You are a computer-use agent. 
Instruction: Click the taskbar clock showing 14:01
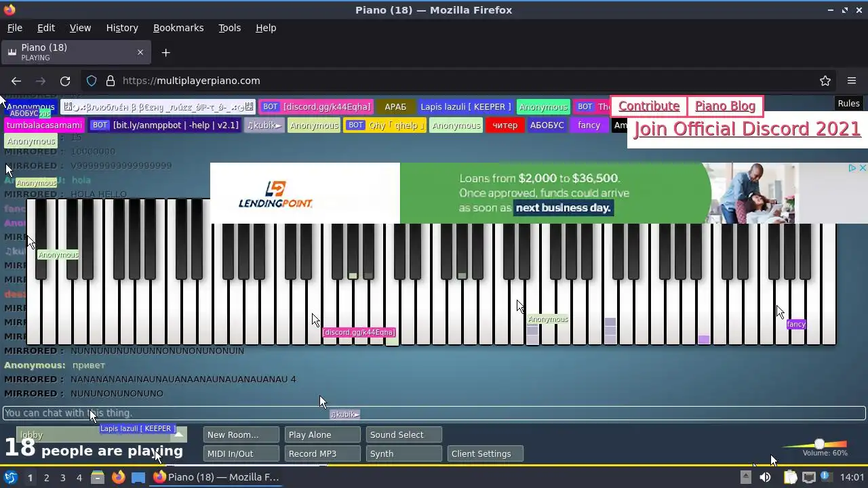[x=852, y=477]
